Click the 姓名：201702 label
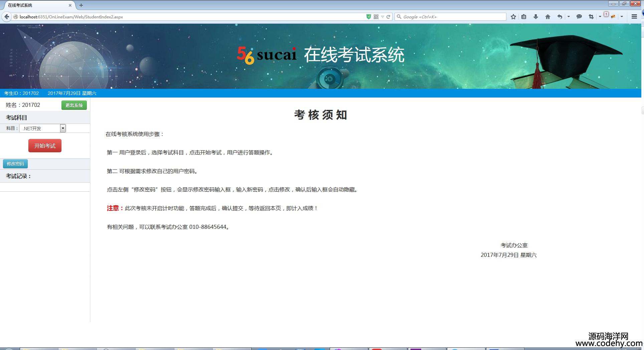Viewport: 644px width, 350px height. coord(23,105)
